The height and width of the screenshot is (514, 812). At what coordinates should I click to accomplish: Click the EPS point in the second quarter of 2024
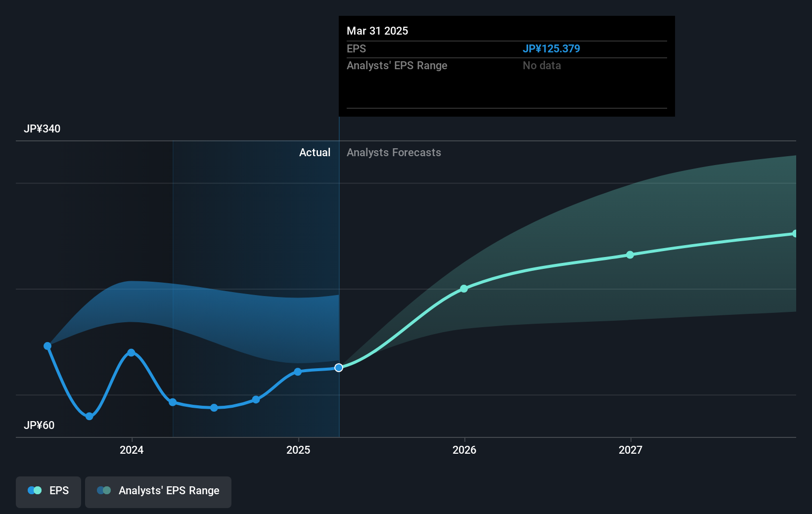coord(173,402)
